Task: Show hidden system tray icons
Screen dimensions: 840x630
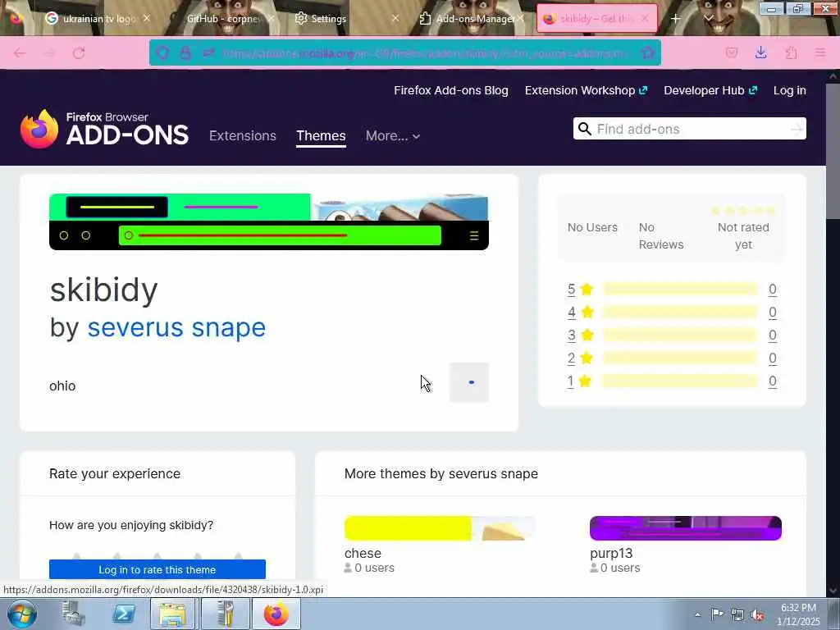Action: point(697,615)
